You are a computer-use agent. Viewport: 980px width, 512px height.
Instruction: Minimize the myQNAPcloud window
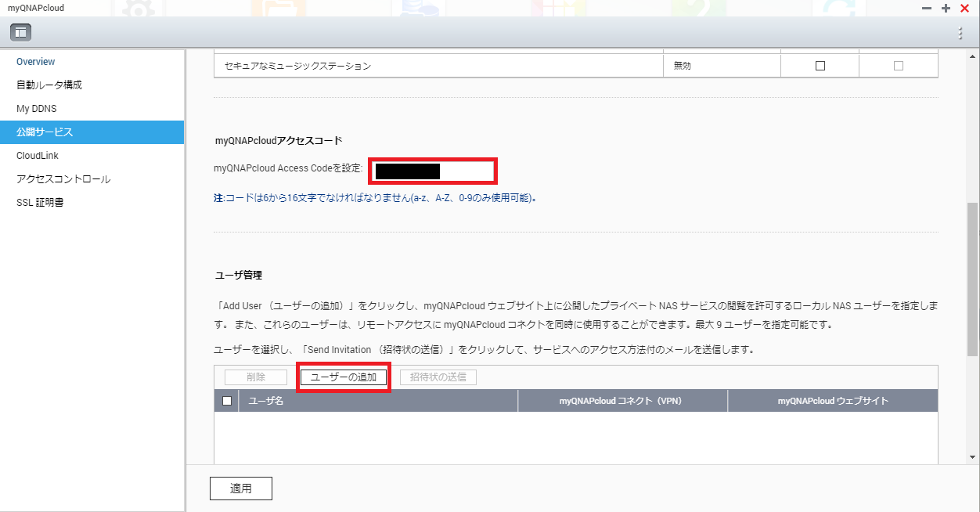pyautogui.click(x=927, y=8)
